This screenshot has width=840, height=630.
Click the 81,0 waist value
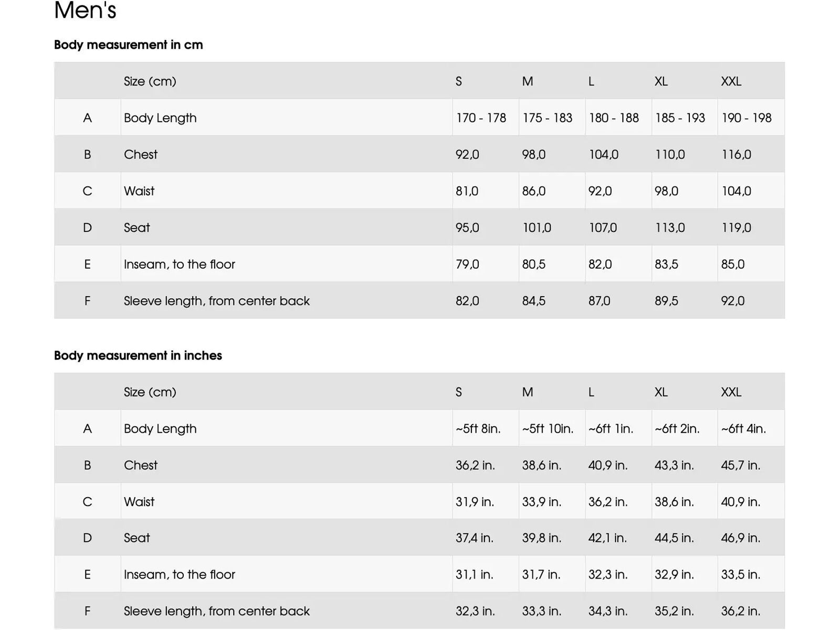point(467,191)
